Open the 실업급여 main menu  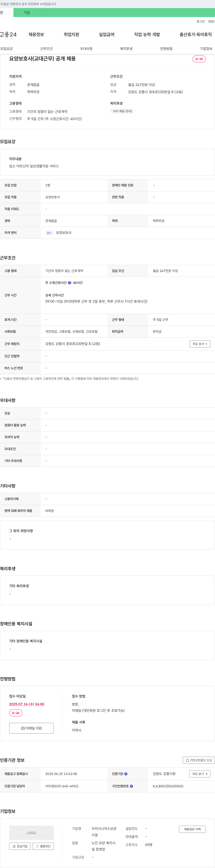[106, 34]
